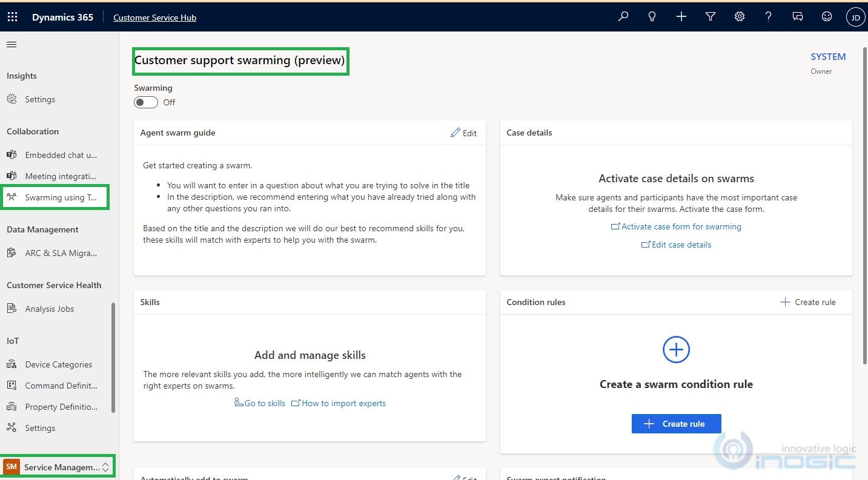Click the Device Categories icon
Screen dimensions: 868x480
point(12,364)
